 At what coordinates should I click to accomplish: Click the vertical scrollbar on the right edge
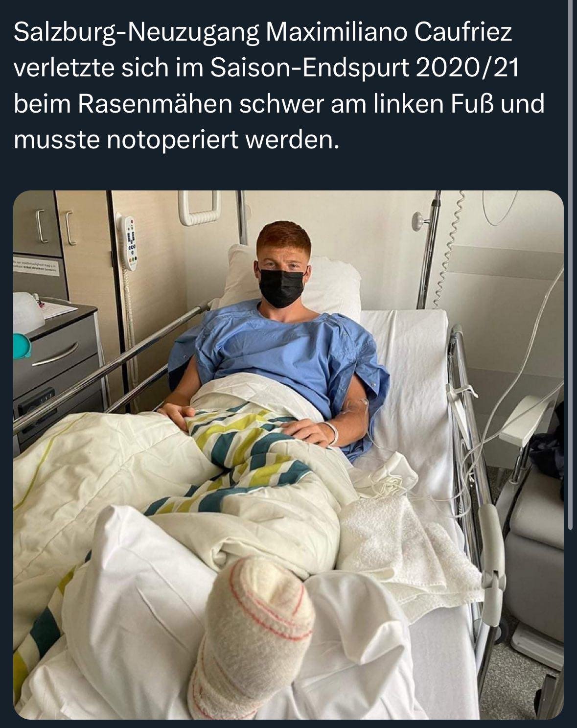coord(570,264)
